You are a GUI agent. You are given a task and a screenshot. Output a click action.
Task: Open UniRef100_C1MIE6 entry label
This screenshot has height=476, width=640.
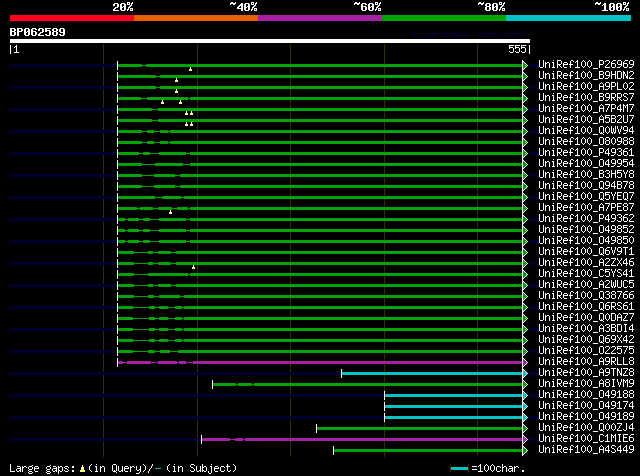pos(586,439)
